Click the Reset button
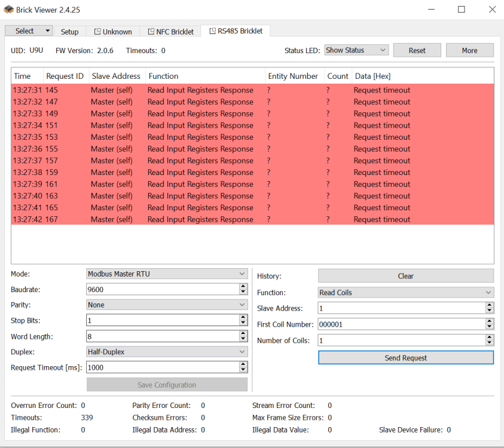Screen dimensions: 504x448 coord(417,51)
